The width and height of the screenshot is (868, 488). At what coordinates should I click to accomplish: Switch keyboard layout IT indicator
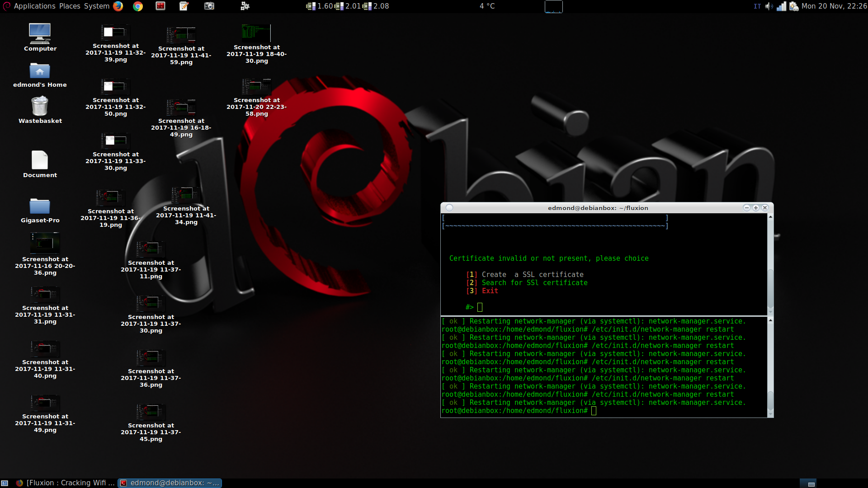(757, 6)
